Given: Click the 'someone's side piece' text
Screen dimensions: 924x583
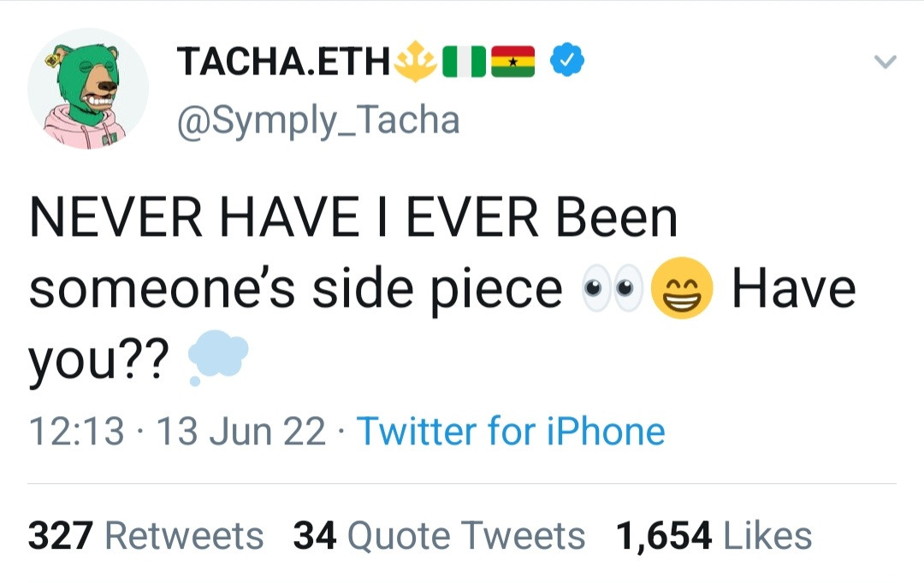Looking at the screenshot, I should [296, 291].
